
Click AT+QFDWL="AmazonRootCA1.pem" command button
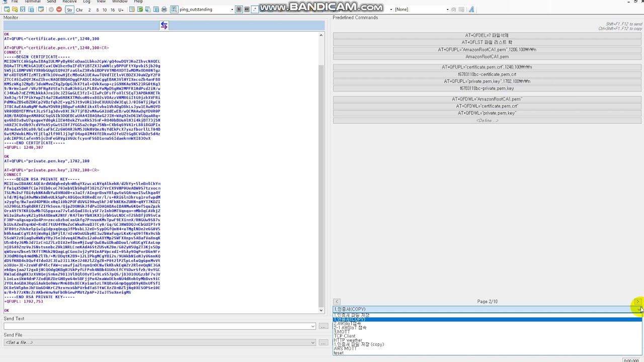[487, 99]
